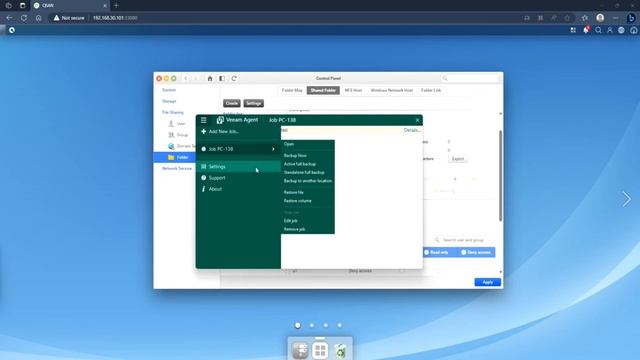Switch to Folder Map tab
Viewport: 640px width, 360px height.
[292, 90]
